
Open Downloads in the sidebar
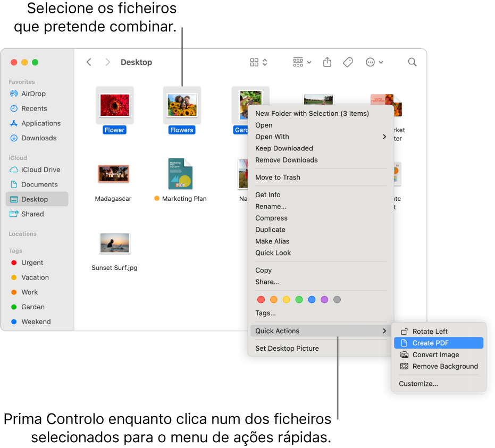37,138
